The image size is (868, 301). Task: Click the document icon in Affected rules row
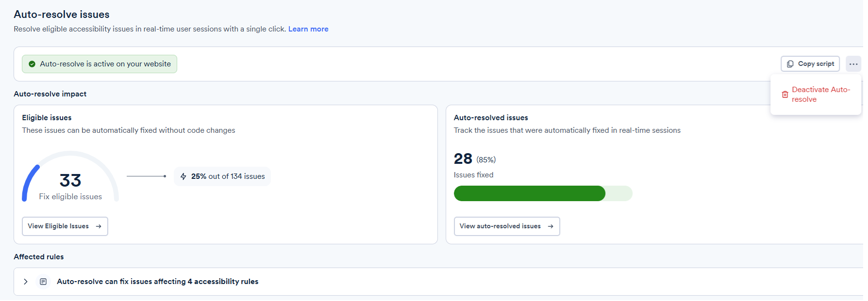tap(43, 282)
